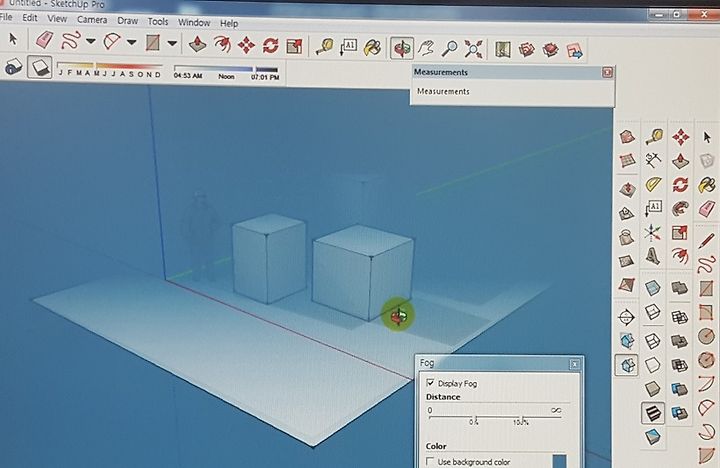Open the Tools menu
Screen dimensions: 720x468
click(158, 22)
